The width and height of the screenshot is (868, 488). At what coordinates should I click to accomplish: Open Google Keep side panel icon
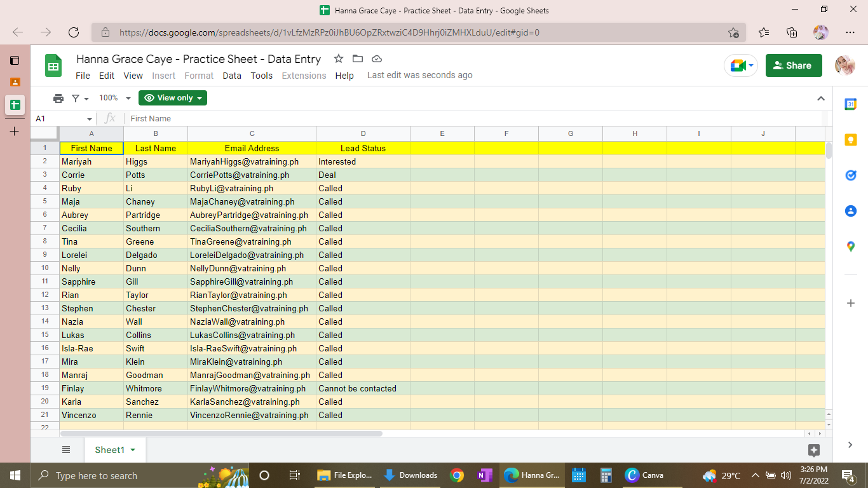pos(851,140)
